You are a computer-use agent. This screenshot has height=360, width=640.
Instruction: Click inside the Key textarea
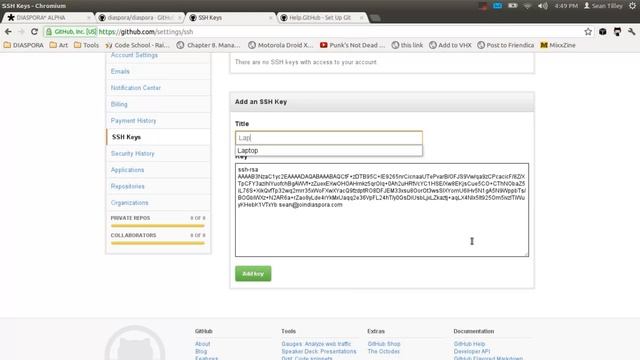click(382, 210)
